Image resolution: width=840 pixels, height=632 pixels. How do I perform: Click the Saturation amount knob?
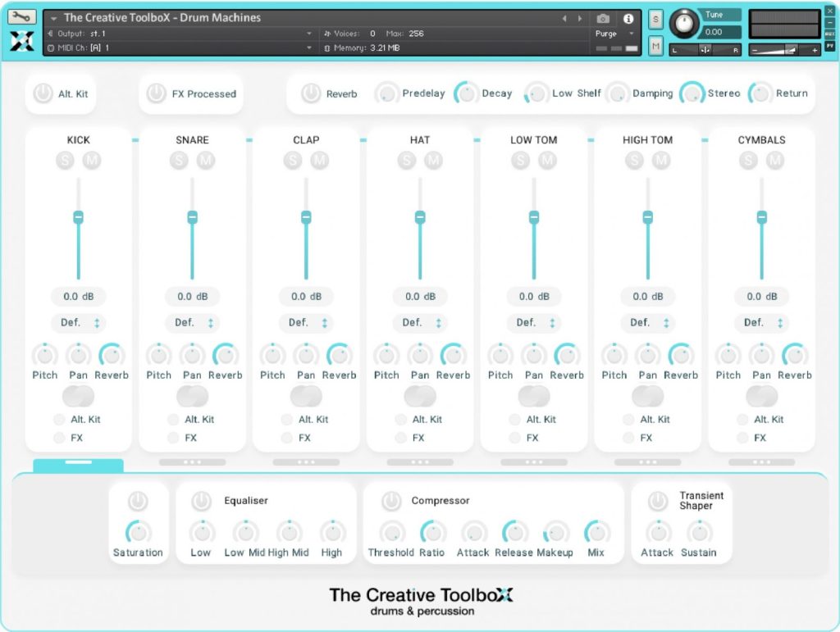click(x=138, y=533)
